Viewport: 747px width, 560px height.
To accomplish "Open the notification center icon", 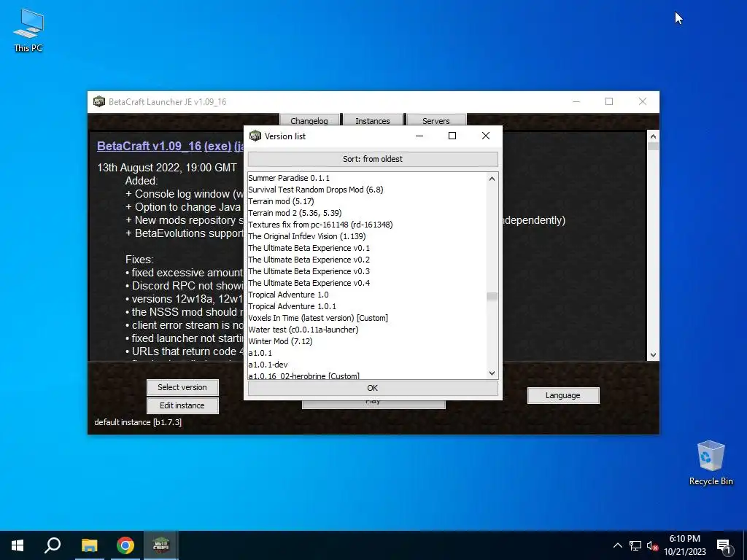I will [724, 545].
